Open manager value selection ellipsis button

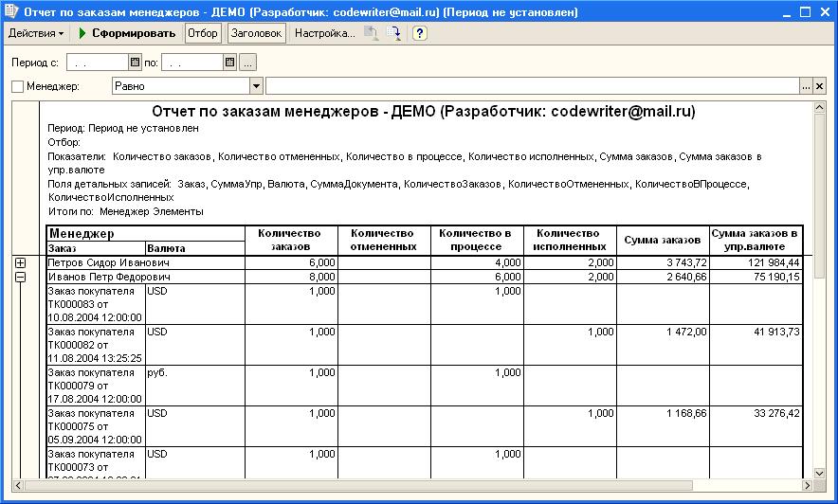click(x=806, y=86)
